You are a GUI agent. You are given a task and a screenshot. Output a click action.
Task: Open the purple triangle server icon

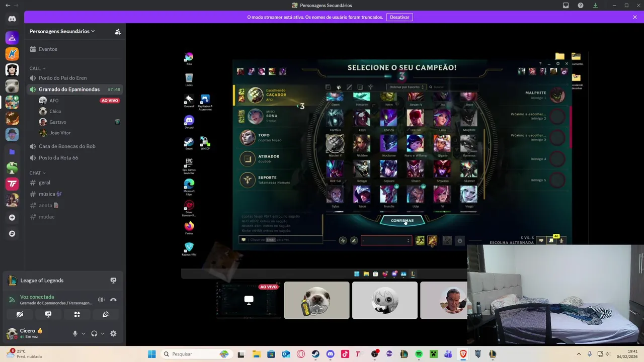12,38
